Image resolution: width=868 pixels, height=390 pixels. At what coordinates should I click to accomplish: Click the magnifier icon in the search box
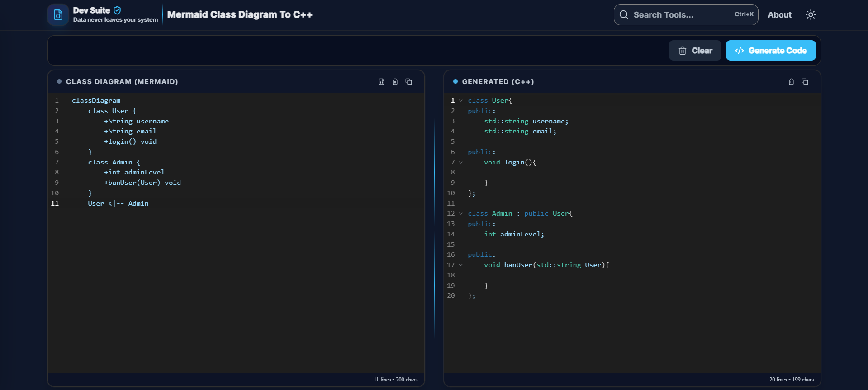624,15
